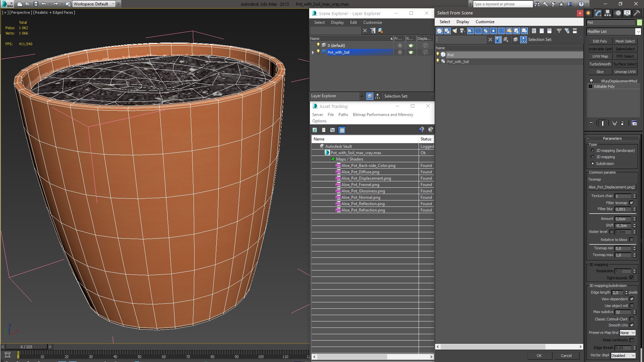Click the OK button in Select From Scene
Screen dimensions: 644x362
point(539,356)
